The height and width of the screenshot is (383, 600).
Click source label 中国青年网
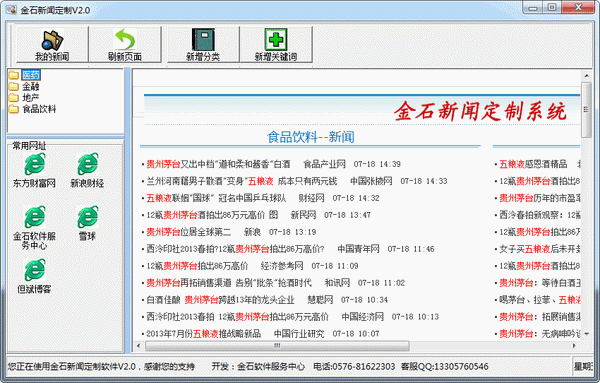click(358, 249)
